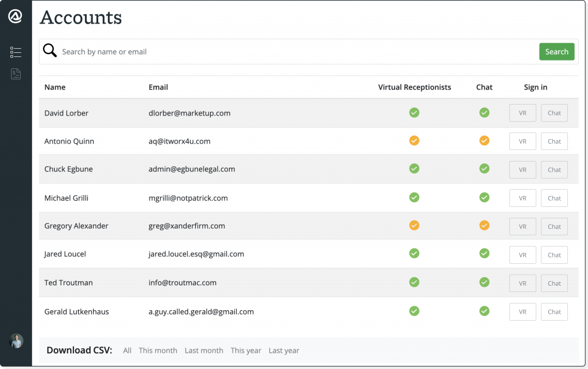
Task: Download CSV for All accounts
Action: click(127, 351)
